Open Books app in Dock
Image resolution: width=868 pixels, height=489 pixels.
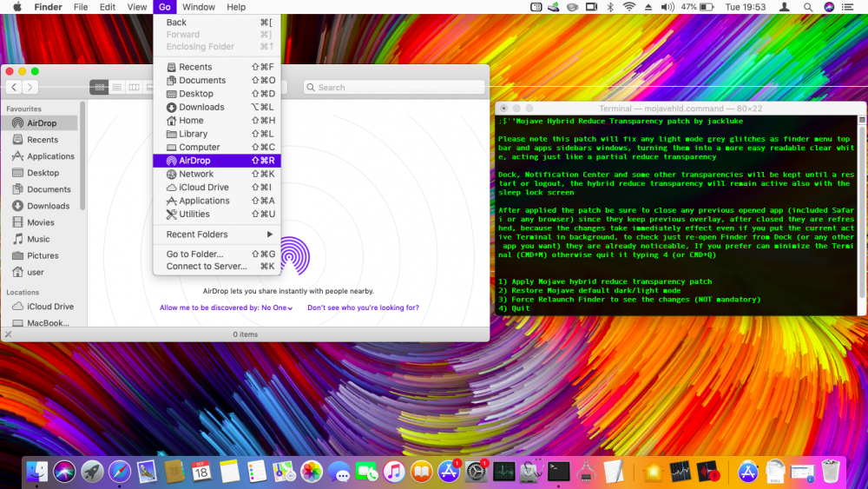click(421, 472)
